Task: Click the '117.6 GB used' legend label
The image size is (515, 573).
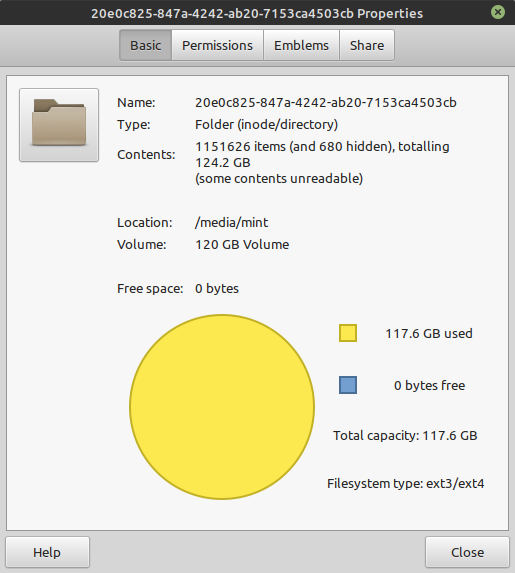Action: 429,333
